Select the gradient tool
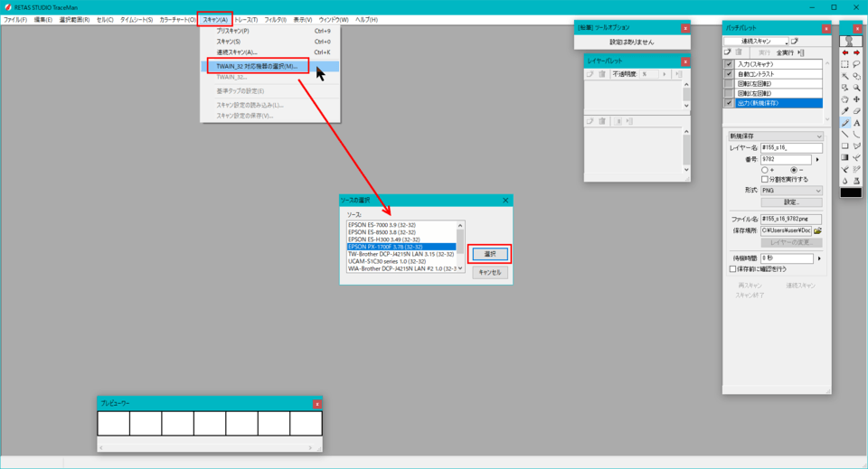The image size is (868, 469). (844, 157)
